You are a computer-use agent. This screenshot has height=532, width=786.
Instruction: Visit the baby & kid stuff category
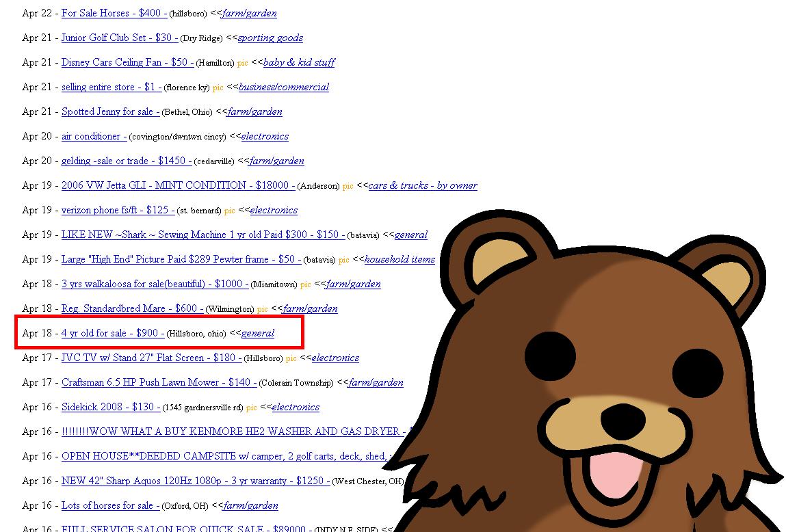tap(299, 63)
